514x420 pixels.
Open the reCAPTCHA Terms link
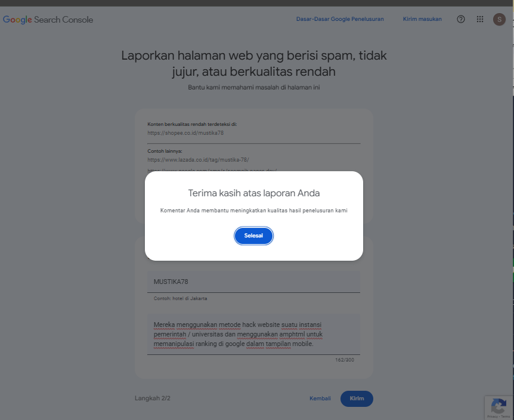point(505,416)
